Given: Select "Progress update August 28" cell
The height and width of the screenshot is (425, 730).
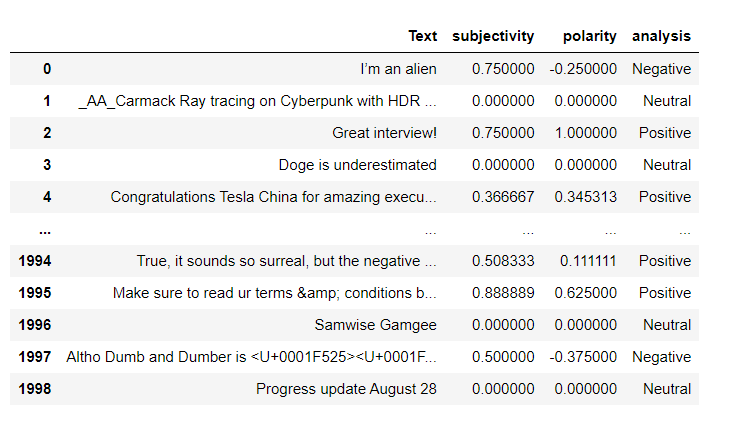Looking at the screenshot, I should 346,389.
